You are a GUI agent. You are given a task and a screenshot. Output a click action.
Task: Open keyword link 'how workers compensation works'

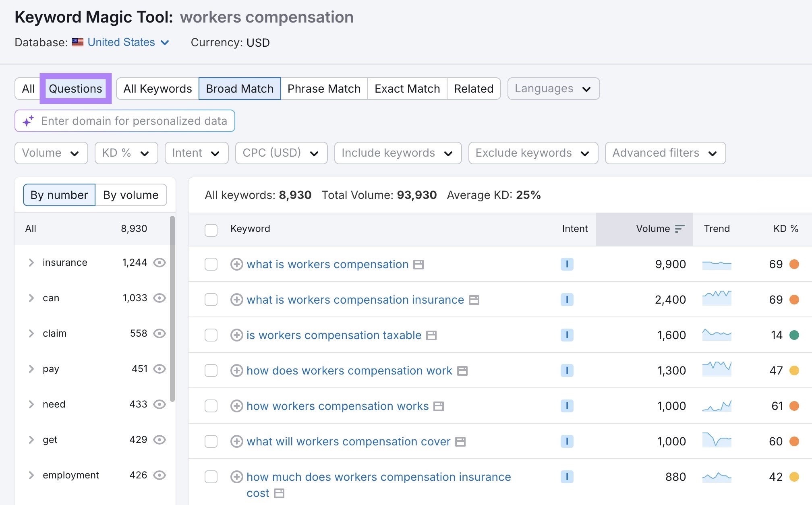tap(338, 406)
